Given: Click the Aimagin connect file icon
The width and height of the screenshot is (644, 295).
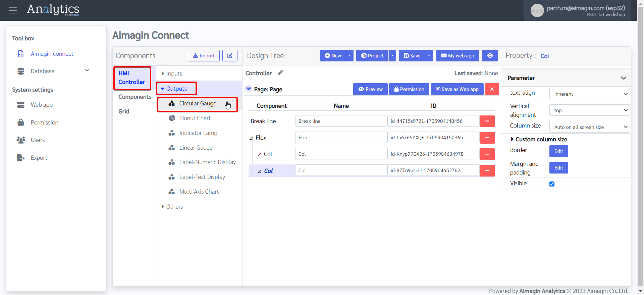Looking at the screenshot, I should pyautogui.click(x=21, y=54).
